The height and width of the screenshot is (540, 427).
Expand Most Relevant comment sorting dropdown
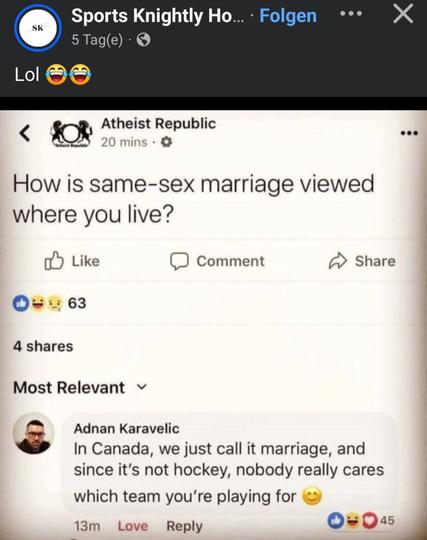point(80,387)
